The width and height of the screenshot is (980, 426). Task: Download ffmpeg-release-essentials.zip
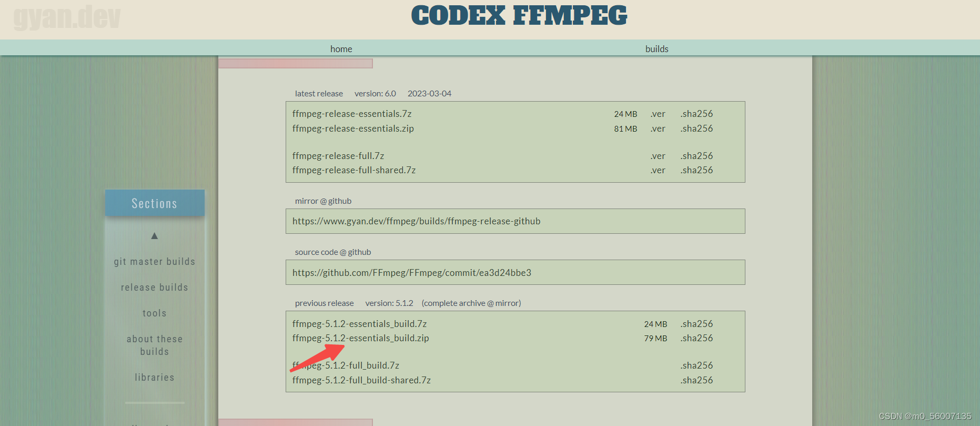click(x=353, y=128)
